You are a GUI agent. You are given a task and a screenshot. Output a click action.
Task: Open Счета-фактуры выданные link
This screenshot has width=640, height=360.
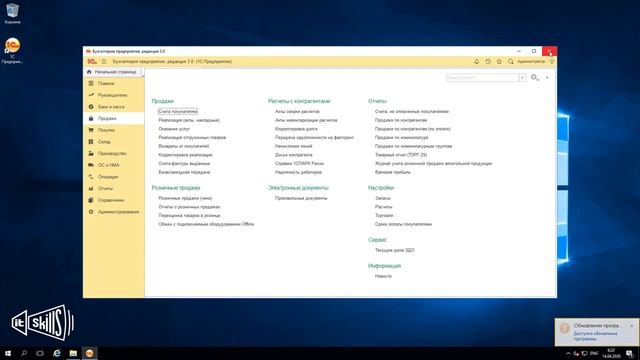[x=184, y=164]
